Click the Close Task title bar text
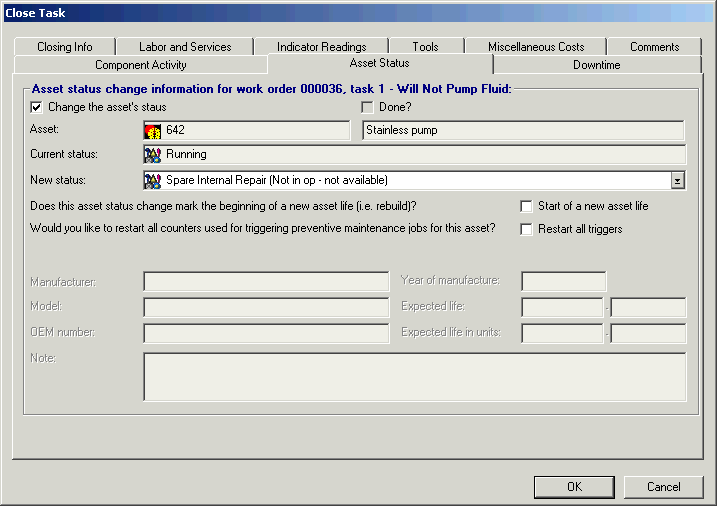 35,13
